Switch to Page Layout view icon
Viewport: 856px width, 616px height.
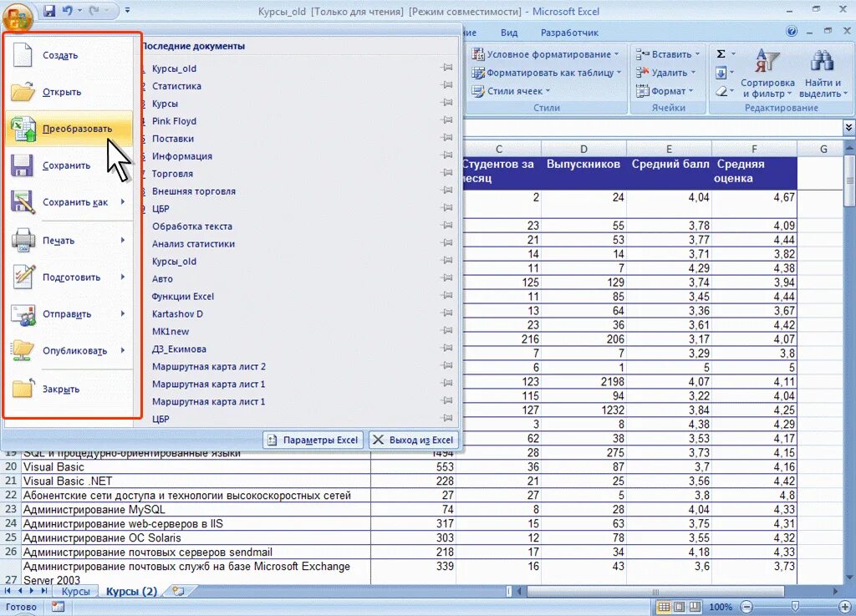(x=679, y=607)
